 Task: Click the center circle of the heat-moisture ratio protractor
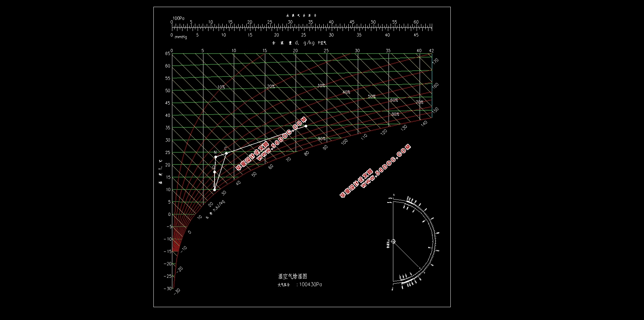tap(393, 241)
